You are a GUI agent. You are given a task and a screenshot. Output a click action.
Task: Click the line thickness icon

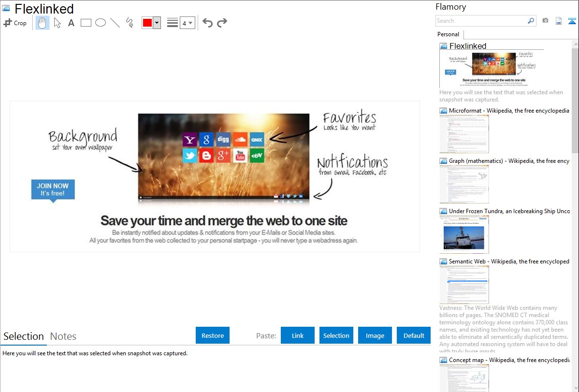(x=172, y=23)
